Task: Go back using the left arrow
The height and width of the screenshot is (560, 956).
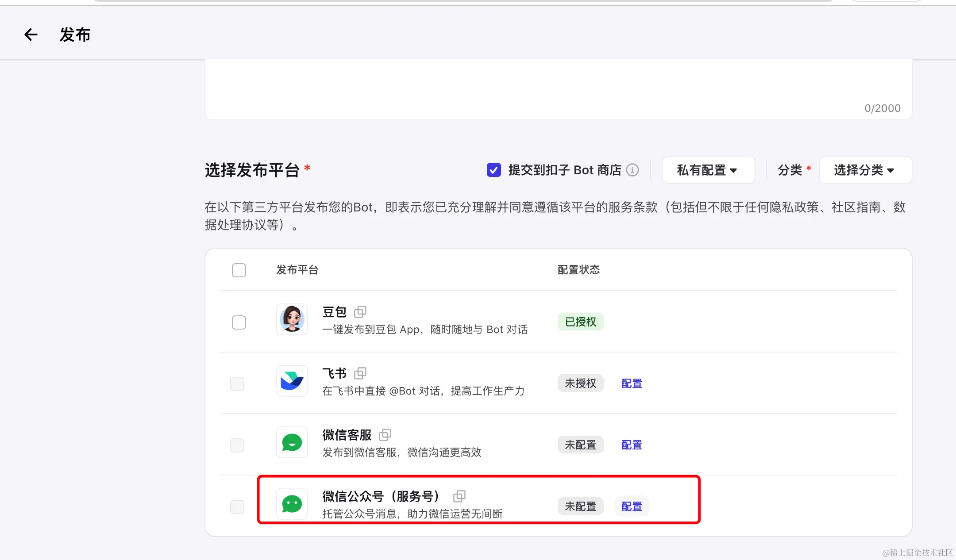Action: pos(31,35)
